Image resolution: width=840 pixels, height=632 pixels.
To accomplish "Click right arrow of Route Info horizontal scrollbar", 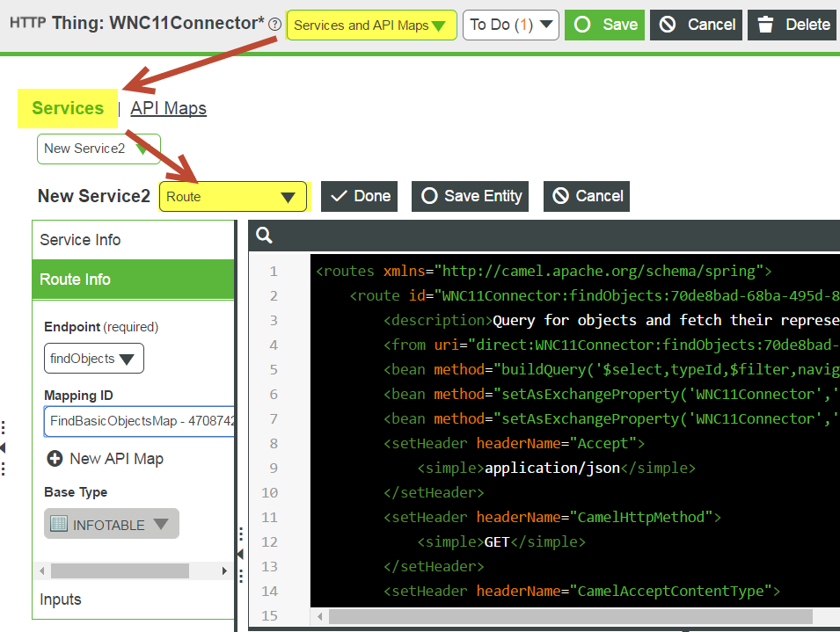I will 224,571.
